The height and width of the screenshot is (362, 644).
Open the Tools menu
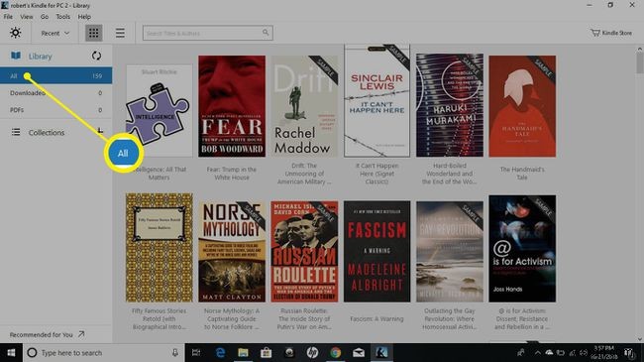click(62, 17)
